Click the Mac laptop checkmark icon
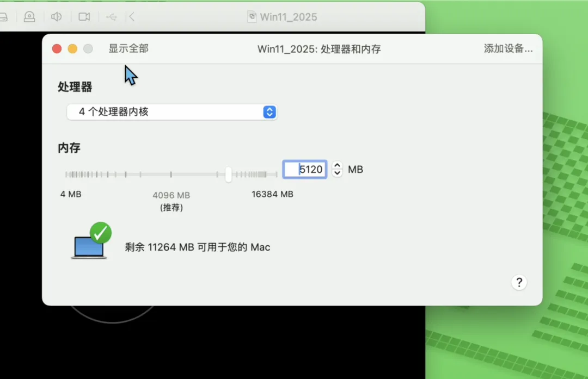588x379 pixels. (x=91, y=240)
